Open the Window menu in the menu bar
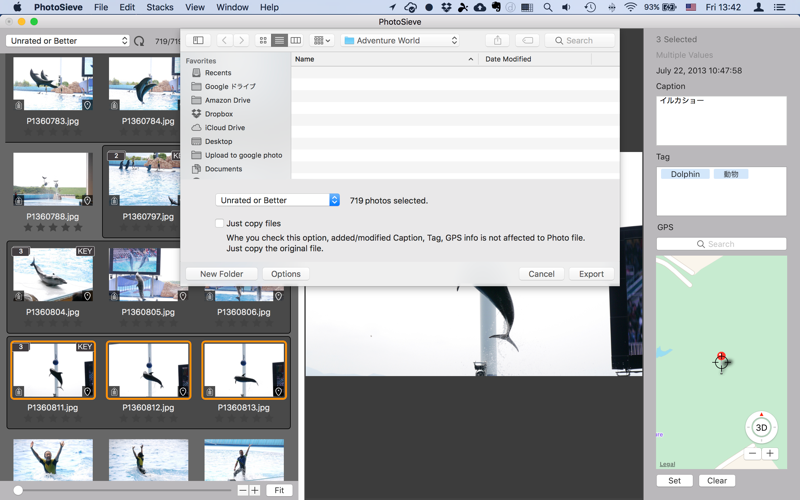Image resolution: width=800 pixels, height=500 pixels. click(x=232, y=7)
